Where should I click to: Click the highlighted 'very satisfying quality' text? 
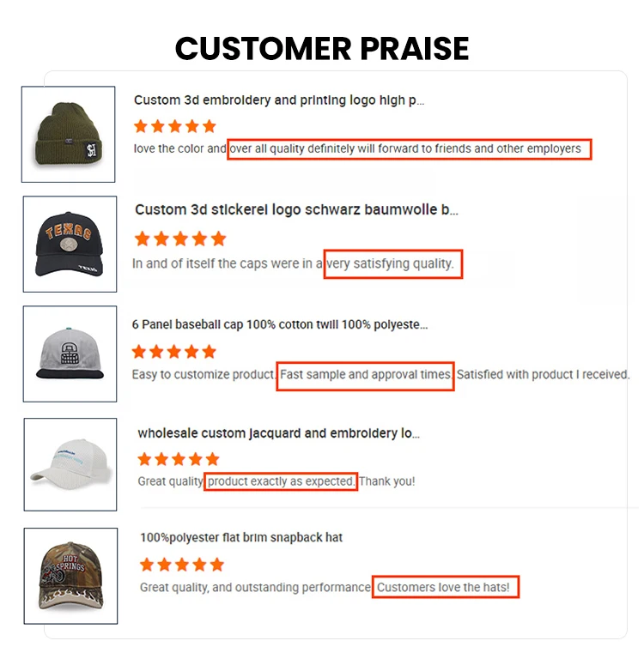point(392,264)
